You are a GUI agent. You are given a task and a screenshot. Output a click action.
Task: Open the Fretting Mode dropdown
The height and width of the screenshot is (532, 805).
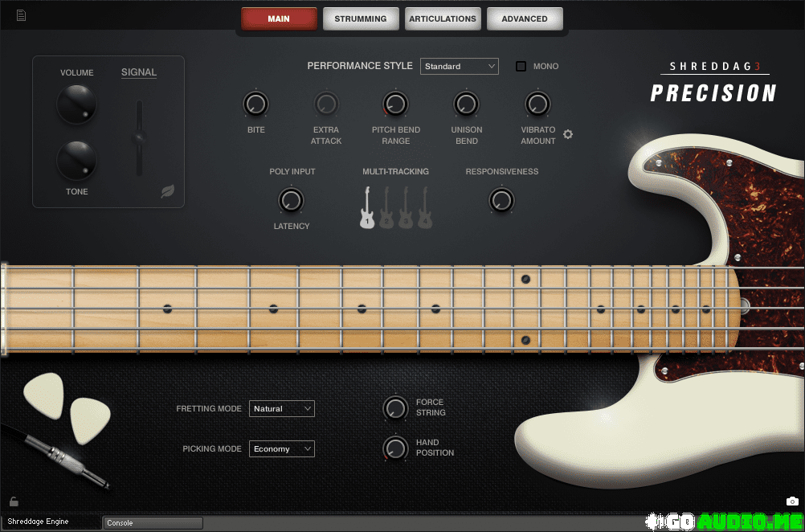282,409
